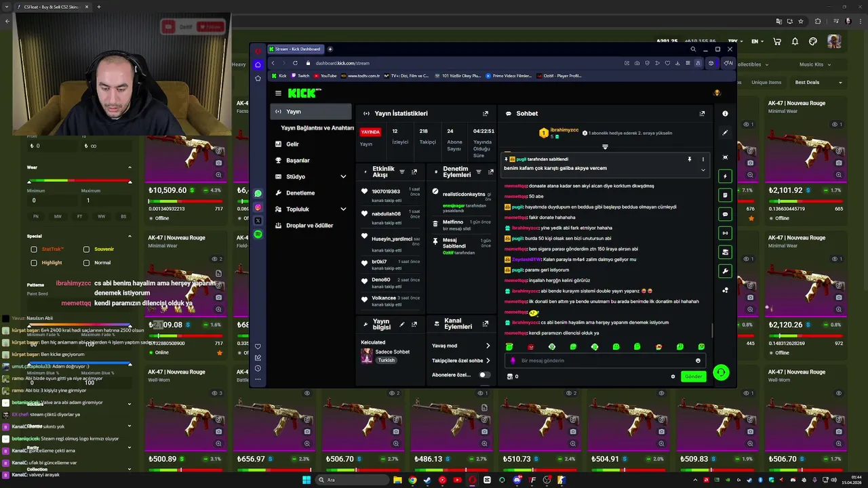Viewport: 868px width, 488px height.
Task: Open Droplar ve ödüller menu item
Action: (311, 226)
